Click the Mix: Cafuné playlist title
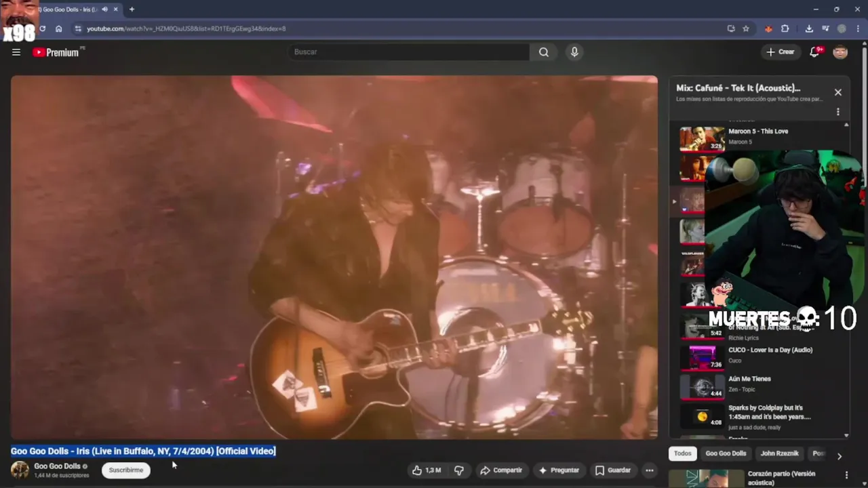The width and height of the screenshot is (868, 488). point(738,88)
